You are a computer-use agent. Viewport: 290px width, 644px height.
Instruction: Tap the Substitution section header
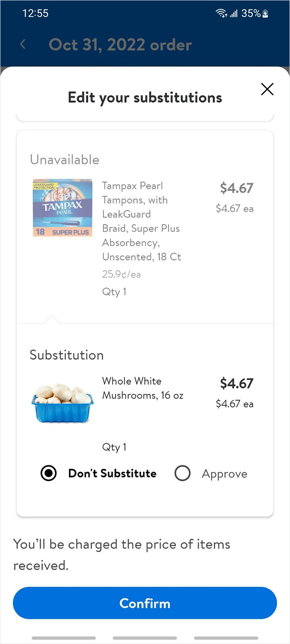(x=66, y=355)
